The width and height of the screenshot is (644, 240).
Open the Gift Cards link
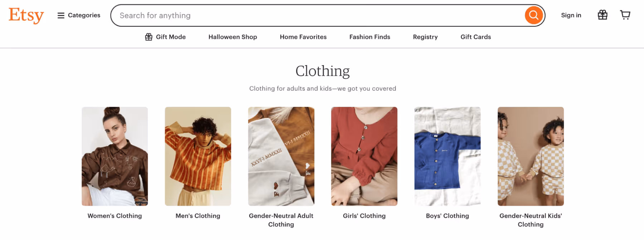click(475, 37)
